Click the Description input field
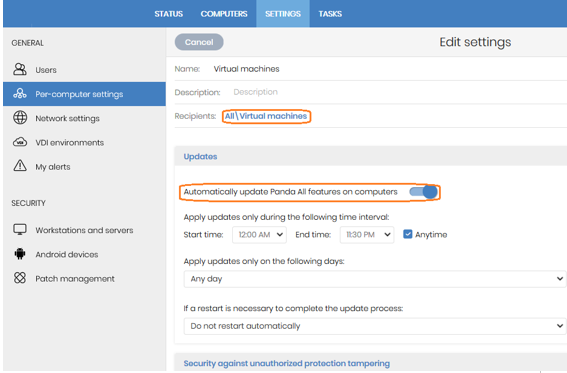The image size is (567, 373). click(398, 92)
